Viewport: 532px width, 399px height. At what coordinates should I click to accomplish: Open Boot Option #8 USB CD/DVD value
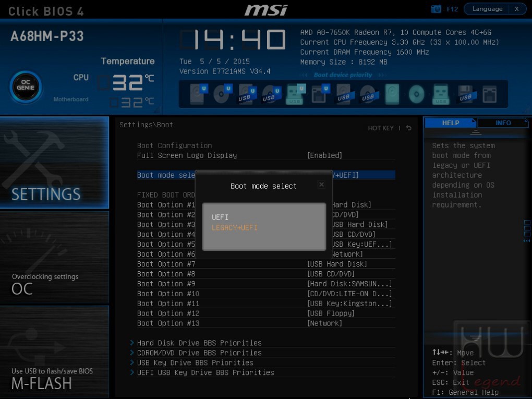(x=331, y=274)
